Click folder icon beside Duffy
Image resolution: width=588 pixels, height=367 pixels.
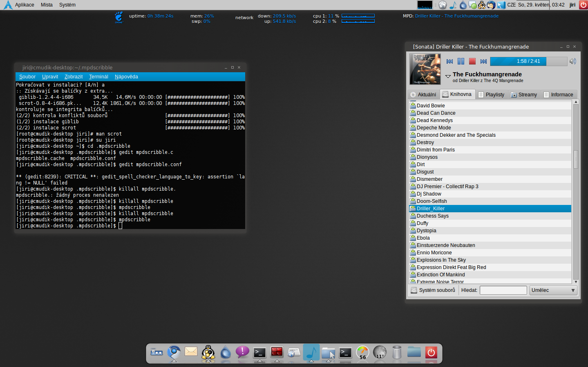tap(413, 223)
